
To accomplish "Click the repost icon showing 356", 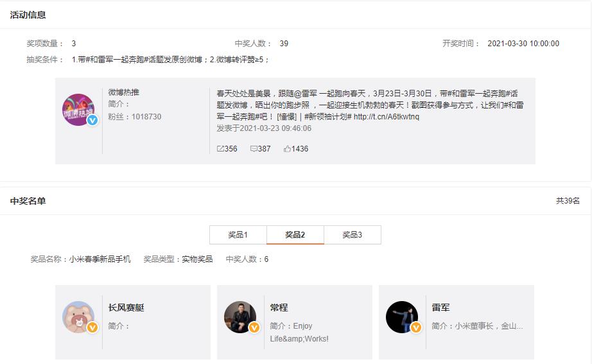I will tap(220, 149).
